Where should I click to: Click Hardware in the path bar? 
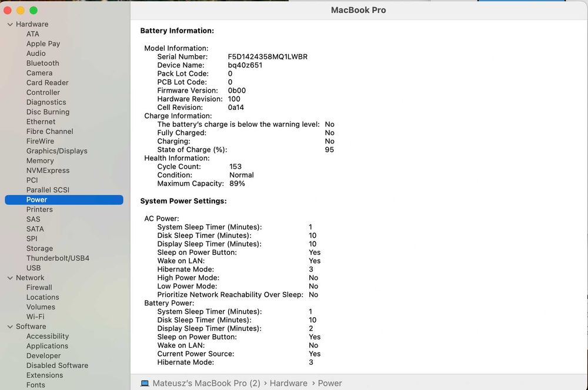coord(288,384)
